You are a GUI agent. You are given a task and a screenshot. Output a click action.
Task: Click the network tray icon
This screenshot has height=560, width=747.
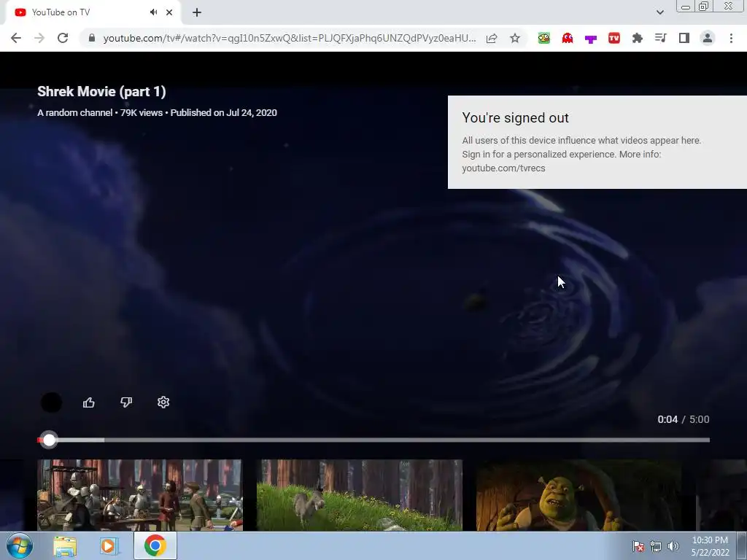click(x=656, y=546)
